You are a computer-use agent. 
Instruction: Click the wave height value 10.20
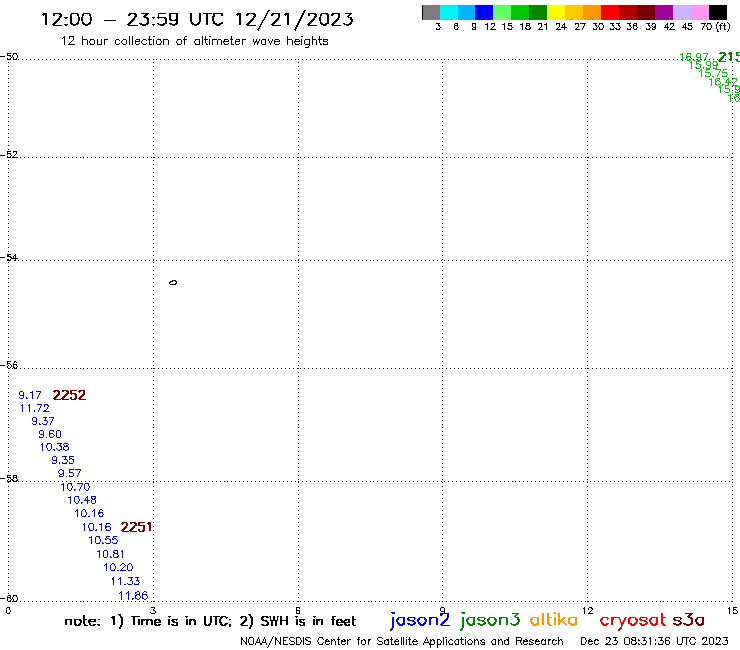click(118, 567)
